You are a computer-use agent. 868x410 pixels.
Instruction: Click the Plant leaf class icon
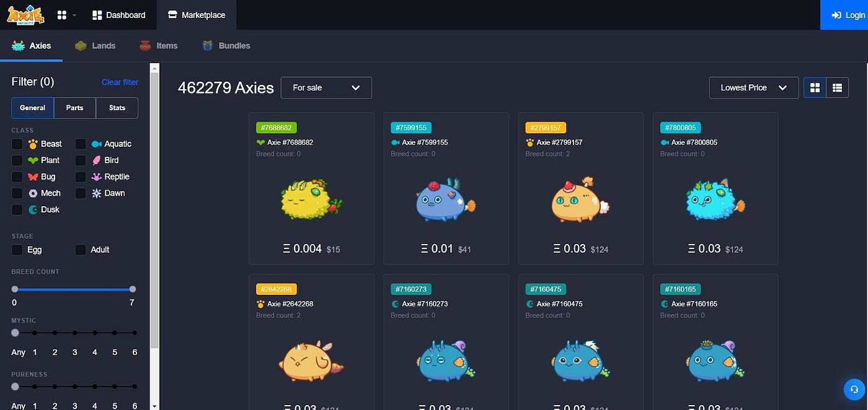[x=33, y=160]
